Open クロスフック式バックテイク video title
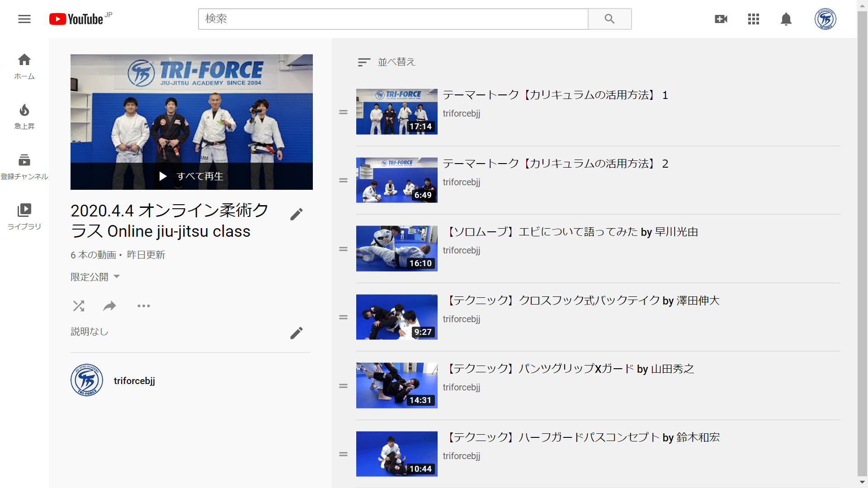Viewport: 868px width, 488px height. tap(581, 300)
